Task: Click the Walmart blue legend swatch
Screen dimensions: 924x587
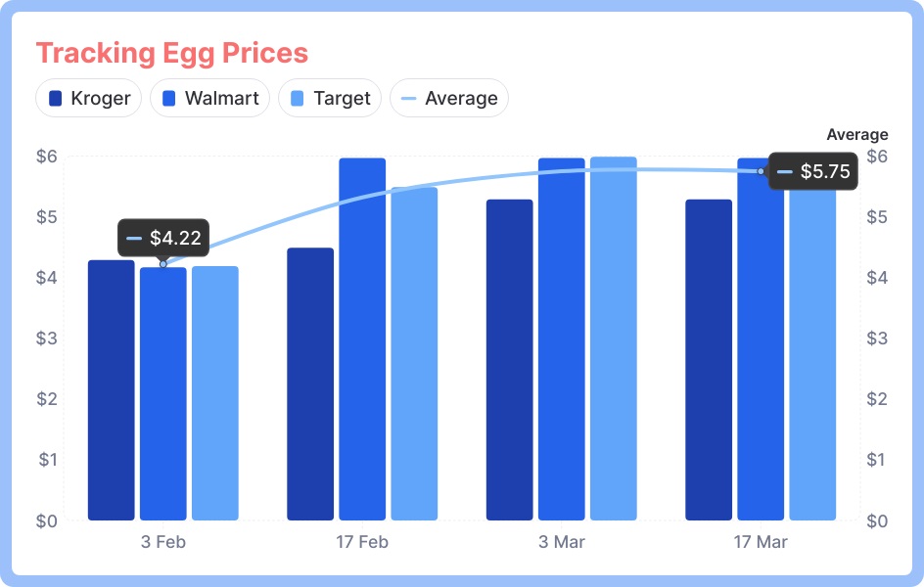Action: tap(169, 98)
